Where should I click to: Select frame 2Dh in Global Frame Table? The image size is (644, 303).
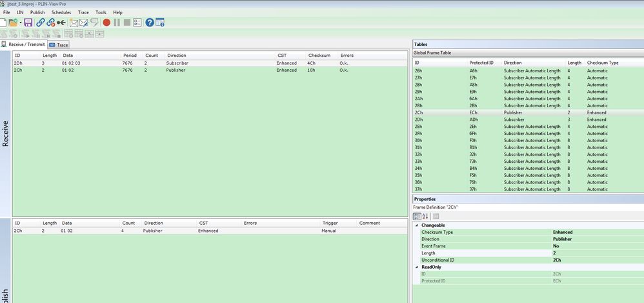point(528,120)
